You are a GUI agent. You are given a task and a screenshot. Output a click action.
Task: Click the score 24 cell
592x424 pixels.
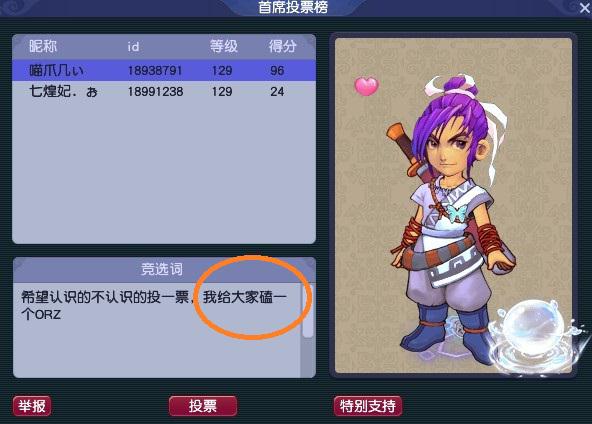(x=277, y=91)
